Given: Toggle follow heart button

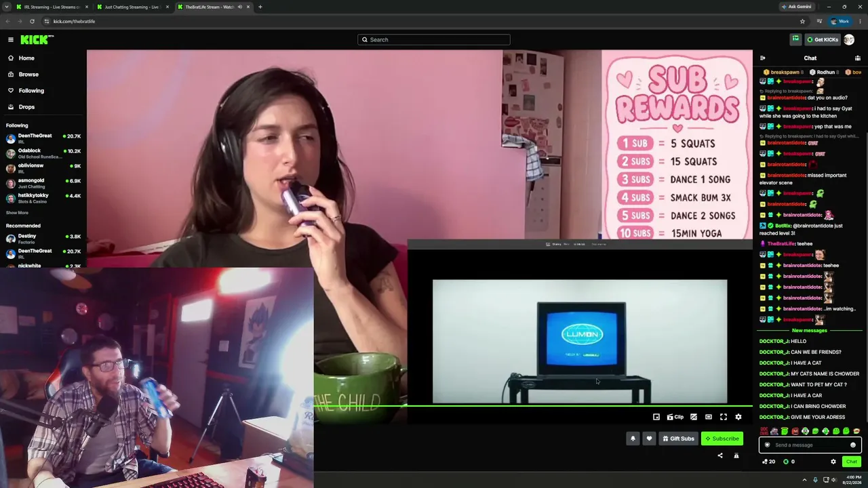Looking at the screenshot, I should tap(649, 439).
